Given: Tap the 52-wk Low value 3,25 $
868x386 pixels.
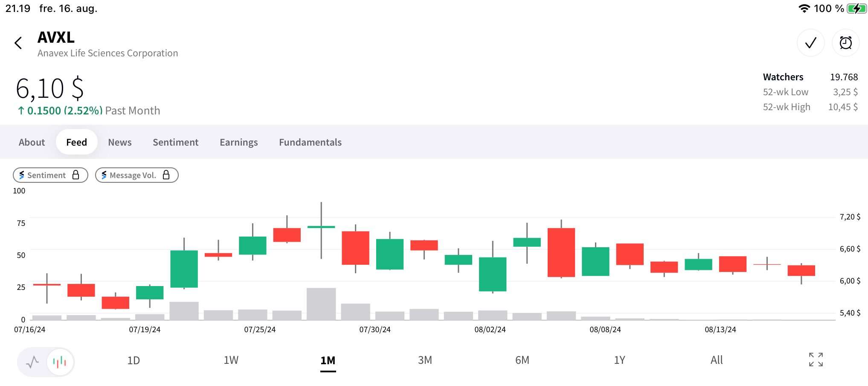Looking at the screenshot, I should coord(845,92).
